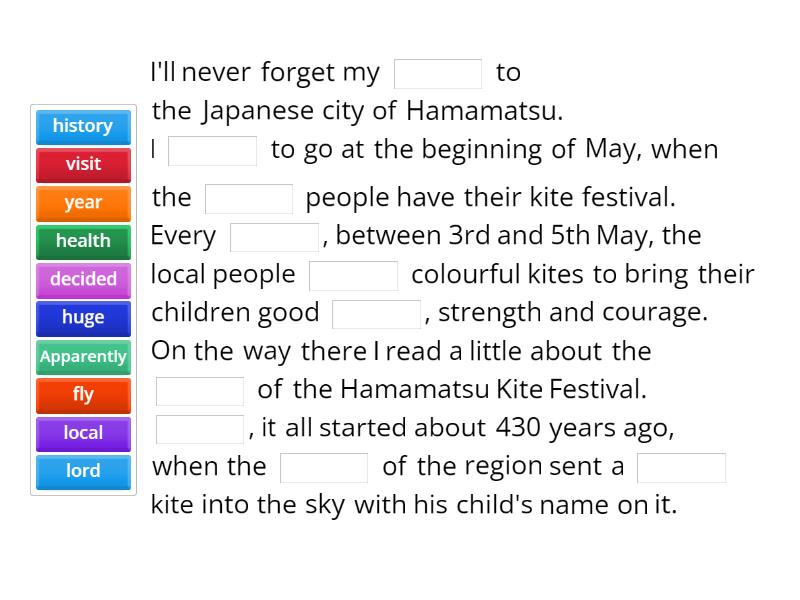Click the blank after 'Every'

pos(275,235)
